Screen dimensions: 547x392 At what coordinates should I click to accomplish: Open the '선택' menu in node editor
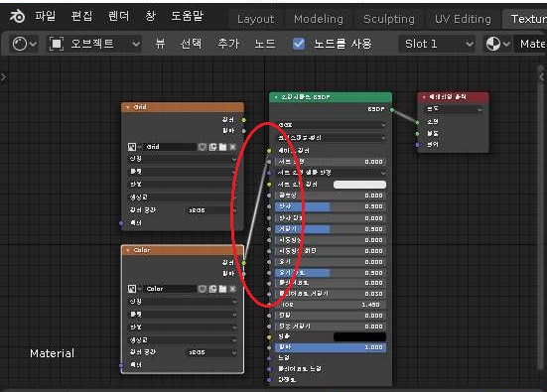[191, 44]
